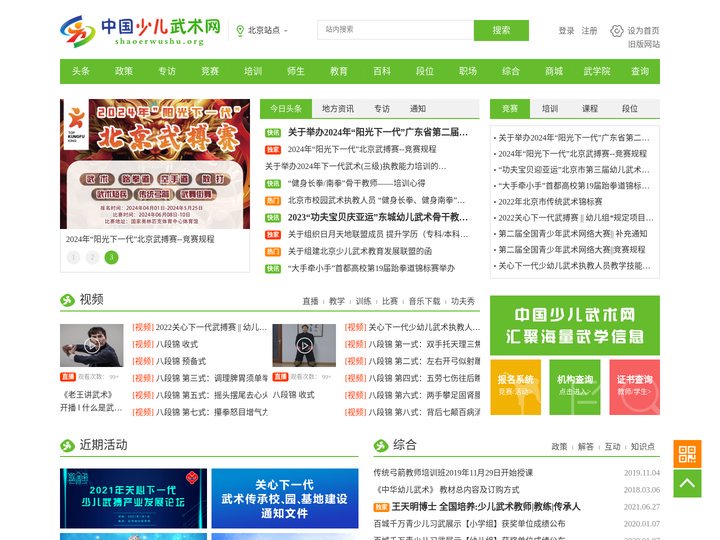Open the yellow 报名系统 tile
This screenshot has height=540, width=720.
click(x=516, y=387)
